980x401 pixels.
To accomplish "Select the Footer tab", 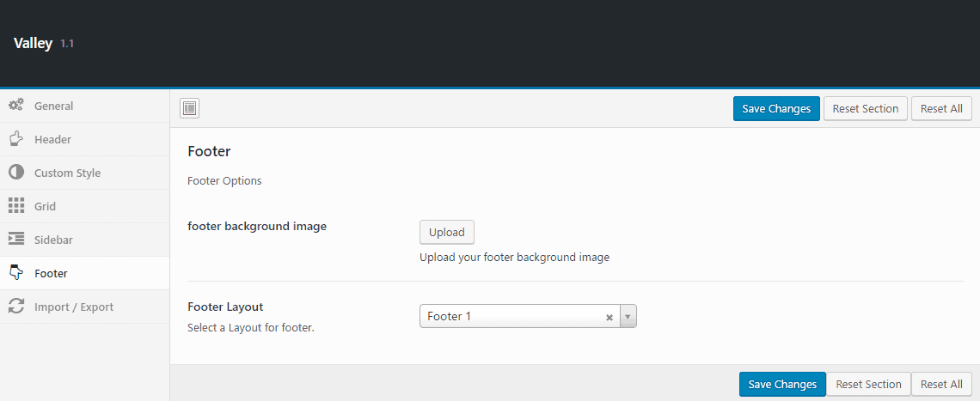I will 84,273.
